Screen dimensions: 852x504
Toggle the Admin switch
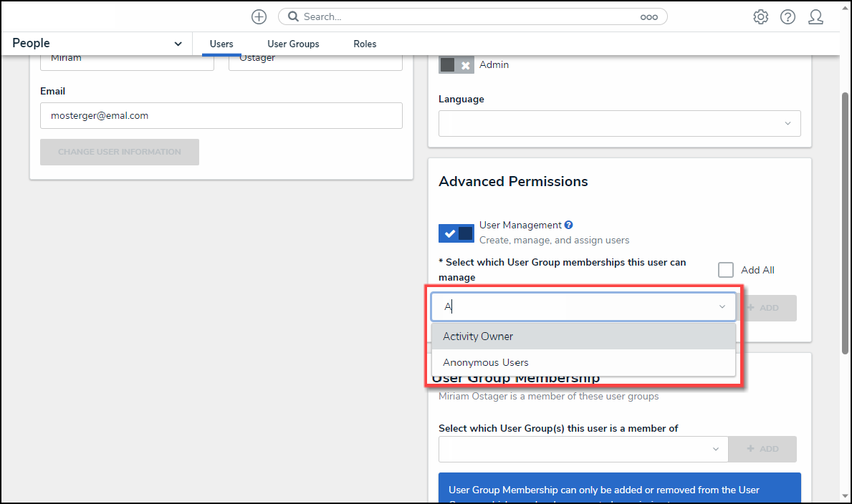(x=456, y=64)
